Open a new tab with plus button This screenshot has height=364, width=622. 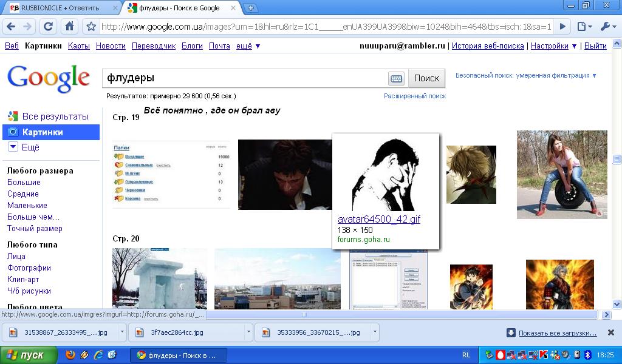(250, 7)
